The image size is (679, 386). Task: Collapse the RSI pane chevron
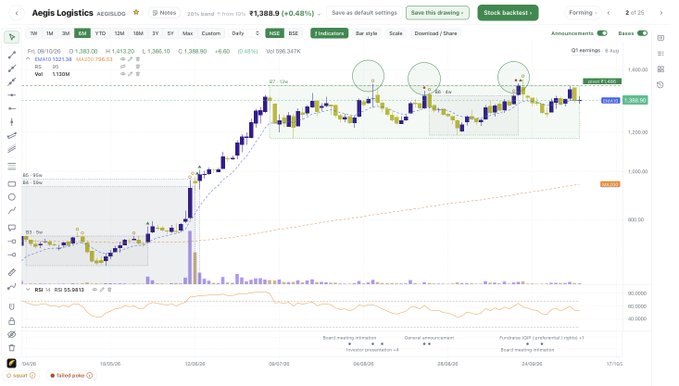(x=28, y=289)
